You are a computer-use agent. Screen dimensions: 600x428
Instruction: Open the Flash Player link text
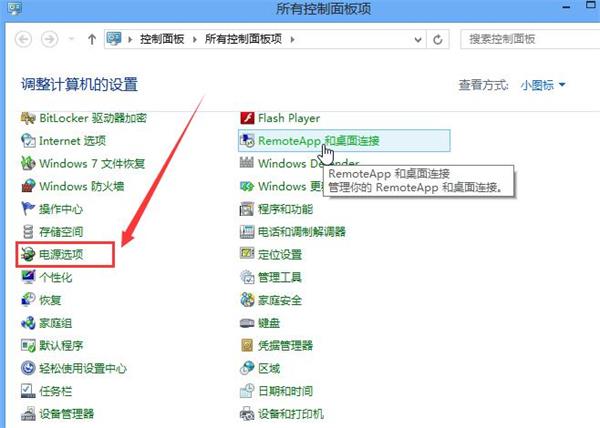point(289,118)
